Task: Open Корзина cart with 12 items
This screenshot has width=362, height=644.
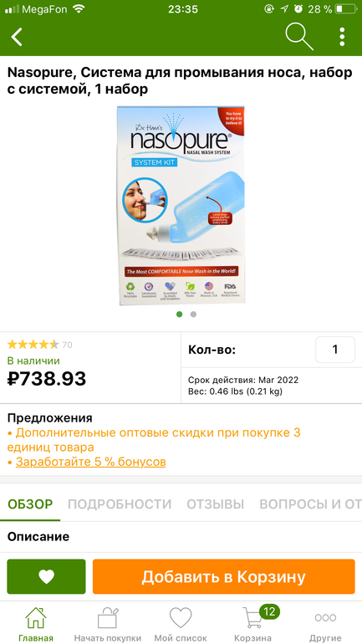Action: point(252,624)
